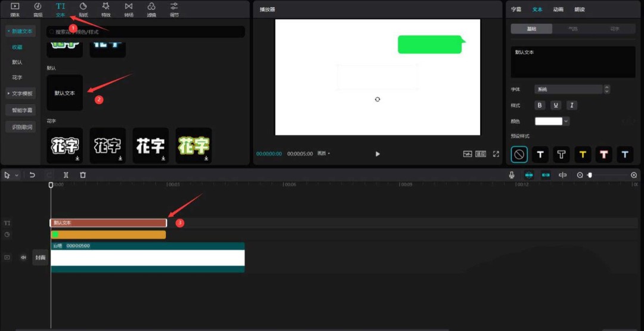Viewport: 644px width, 331px height.
Task: Click the split clip tool in timeline toolbar
Action: click(66, 175)
